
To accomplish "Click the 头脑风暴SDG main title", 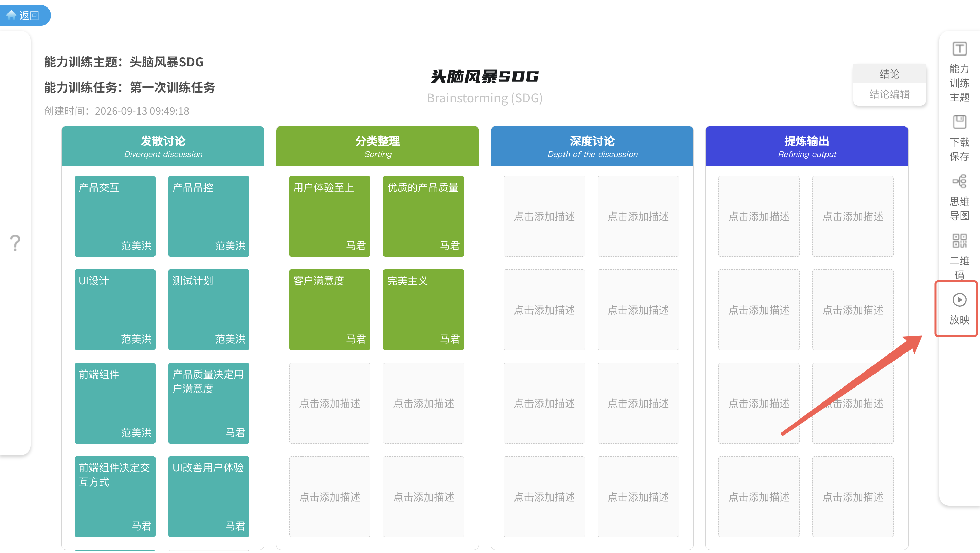I will (x=485, y=77).
